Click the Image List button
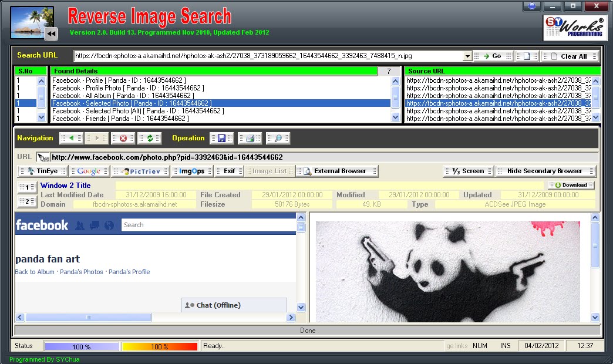613x364 pixels. (270, 171)
